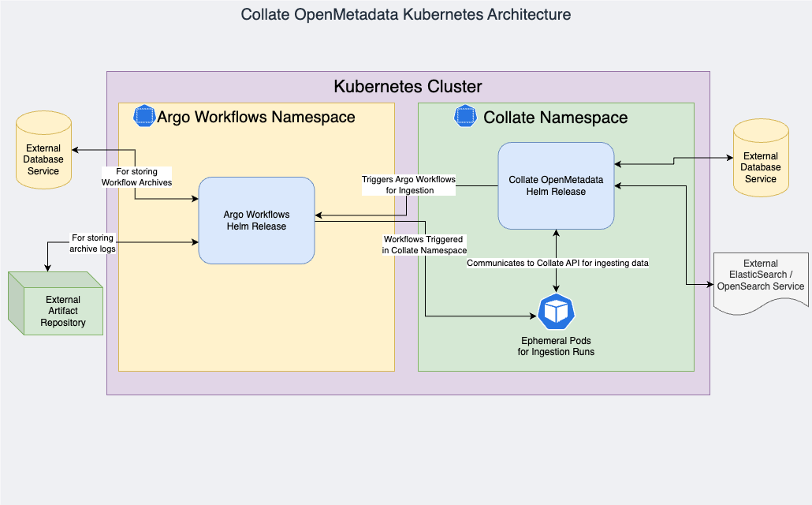Viewport: 812px width, 505px height.
Task: Click the diagram title Collate OpenMetadata Kubernetes Architecture
Action: [x=406, y=14]
